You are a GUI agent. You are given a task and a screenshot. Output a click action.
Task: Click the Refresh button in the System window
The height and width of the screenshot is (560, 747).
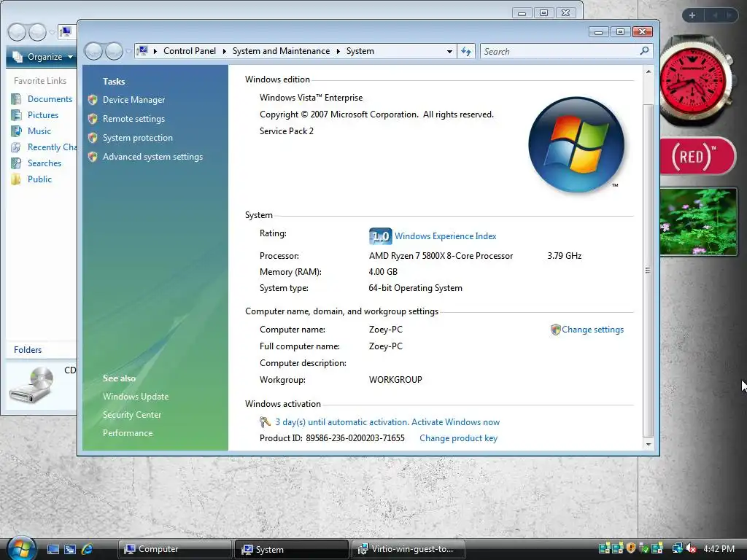466,51
